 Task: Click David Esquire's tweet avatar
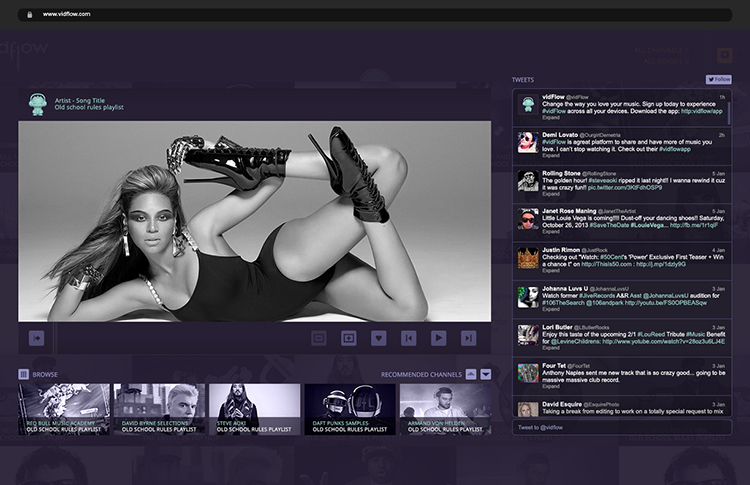528,409
